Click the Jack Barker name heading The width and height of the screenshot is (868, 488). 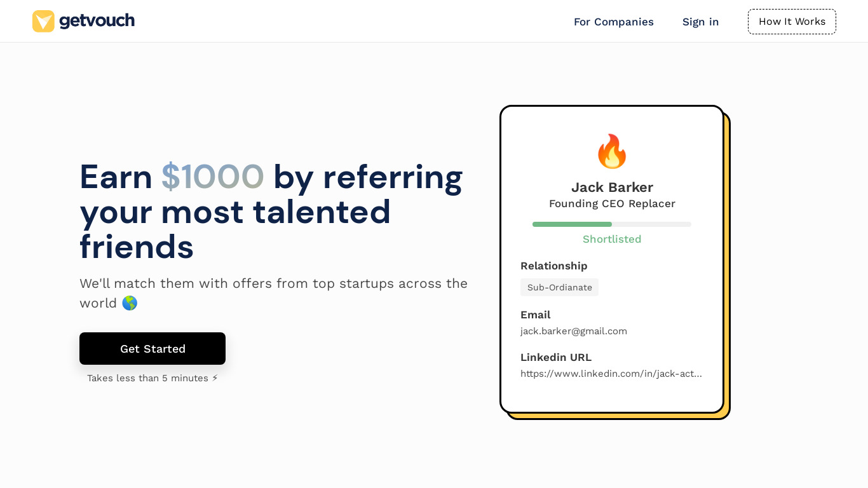pyautogui.click(x=611, y=187)
